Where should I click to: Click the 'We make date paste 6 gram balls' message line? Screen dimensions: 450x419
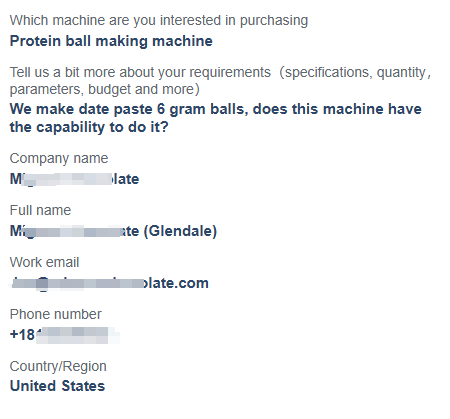(x=215, y=109)
